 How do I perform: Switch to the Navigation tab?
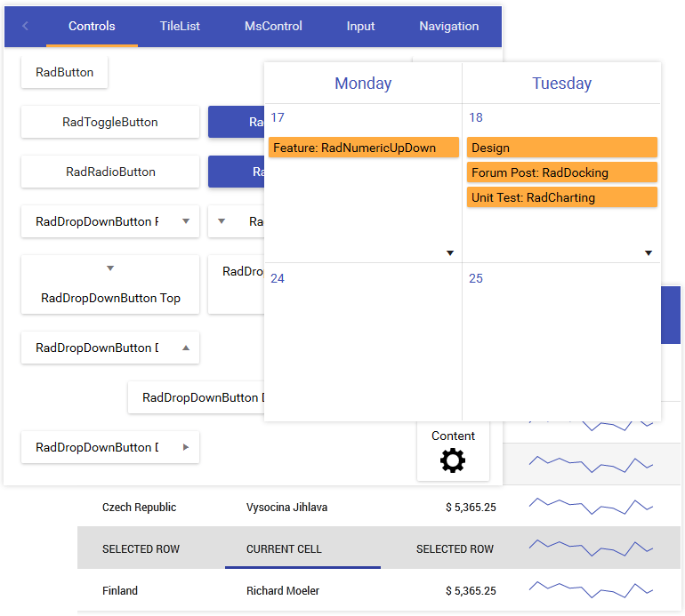(448, 26)
